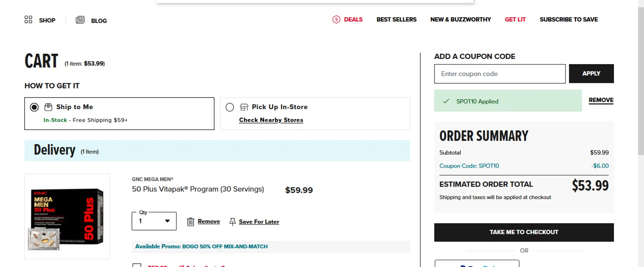Check the subscribe checkbox below the promo
Image resolution: width=644 pixels, height=267 pixels.
pos(137,265)
